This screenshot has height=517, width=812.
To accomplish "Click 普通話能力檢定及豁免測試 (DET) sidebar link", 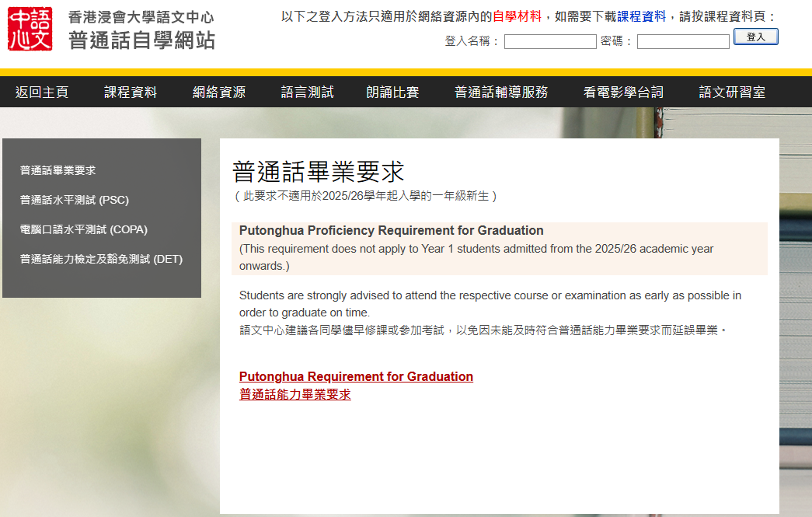I will coord(101,259).
